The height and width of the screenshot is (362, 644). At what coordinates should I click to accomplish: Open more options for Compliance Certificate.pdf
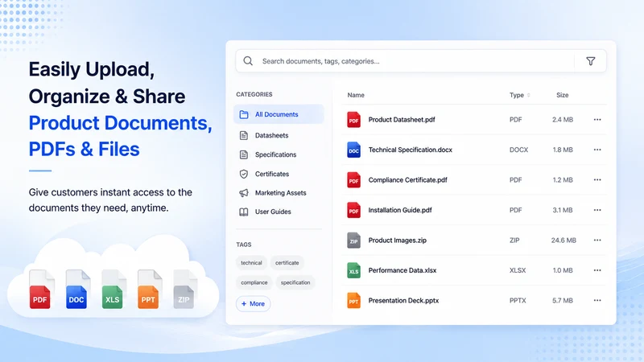[597, 180]
